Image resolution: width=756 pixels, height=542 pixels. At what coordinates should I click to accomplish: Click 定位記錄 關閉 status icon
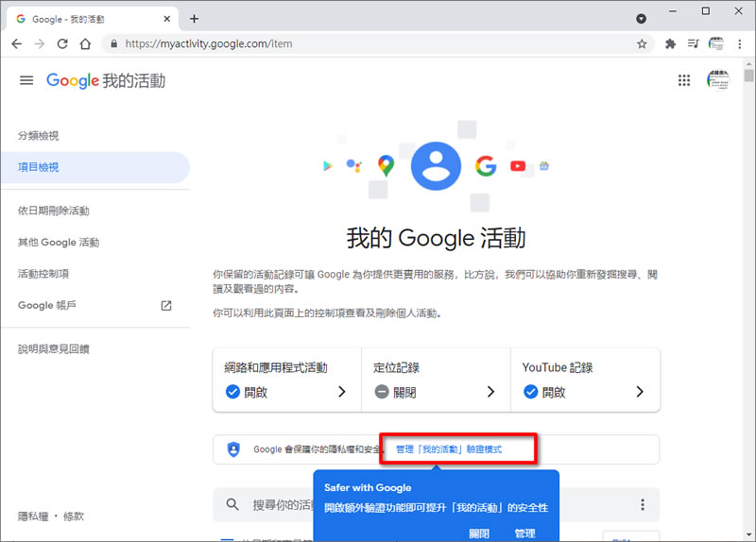click(382, 392)
